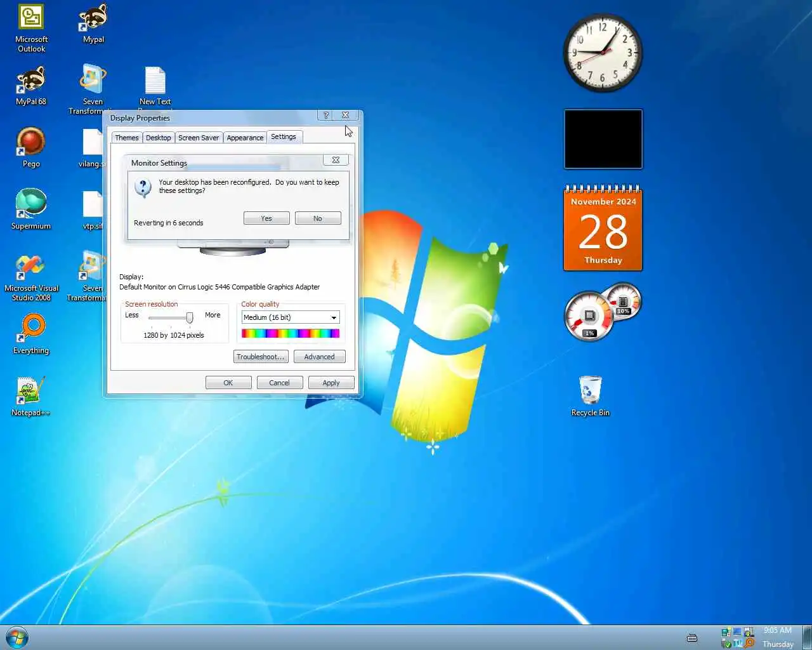Image resolution: width=812 pixels, height=650 pixels.
Task: Select the Supermium desktop shortcut
Action: pos(31,209)
